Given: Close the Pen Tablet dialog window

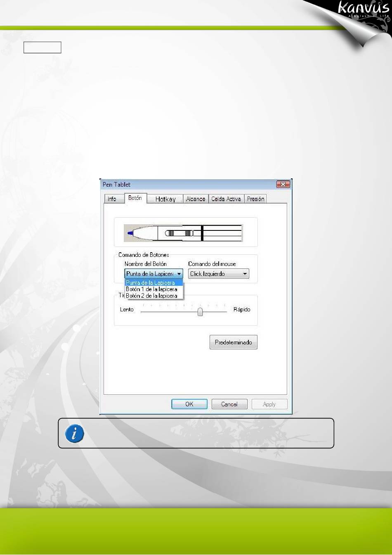Looking at the screenshot, I should [x=283, y=185].
